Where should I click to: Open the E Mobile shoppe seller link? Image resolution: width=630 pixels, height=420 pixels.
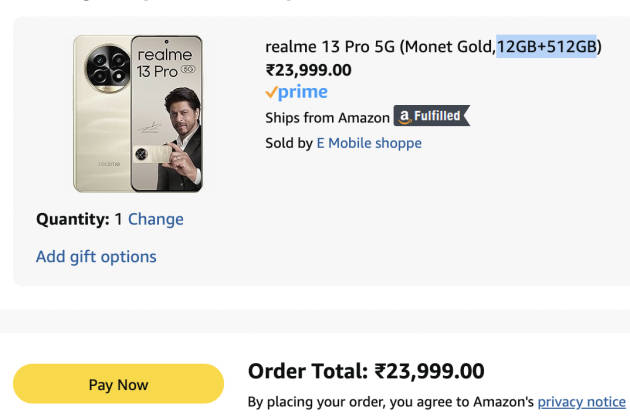pos(369,143)
